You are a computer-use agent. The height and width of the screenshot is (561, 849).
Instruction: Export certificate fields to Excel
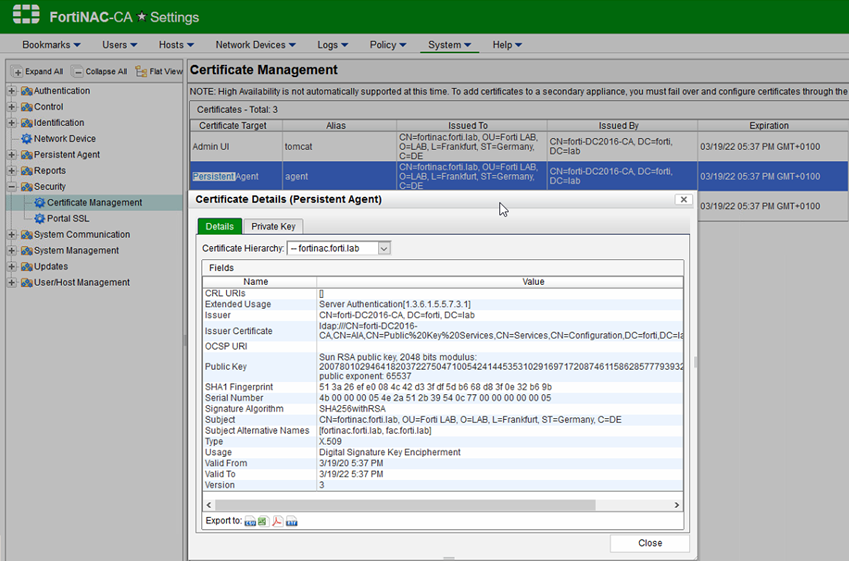point(263,521)
